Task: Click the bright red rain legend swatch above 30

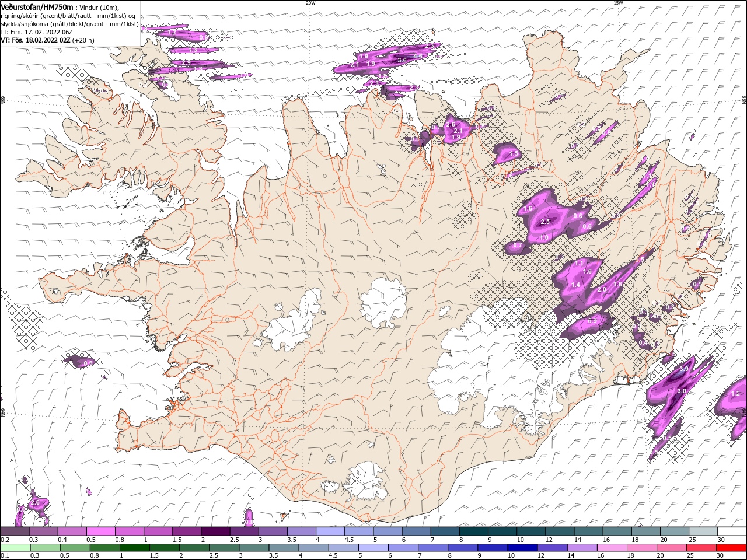Action: (x=732, y=547)
